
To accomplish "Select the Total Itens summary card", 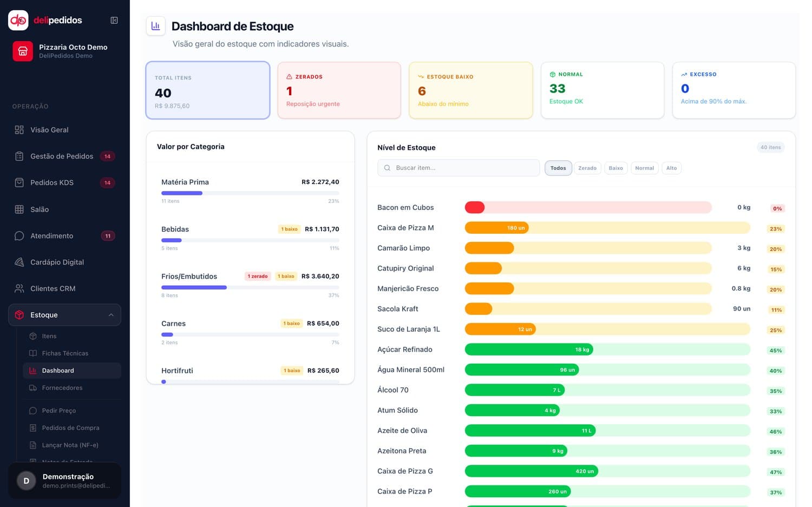I will tap(208, 90).
